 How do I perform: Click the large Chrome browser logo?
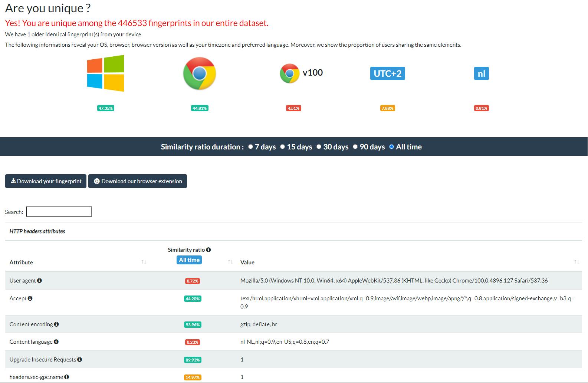click(x=200, y=73)
